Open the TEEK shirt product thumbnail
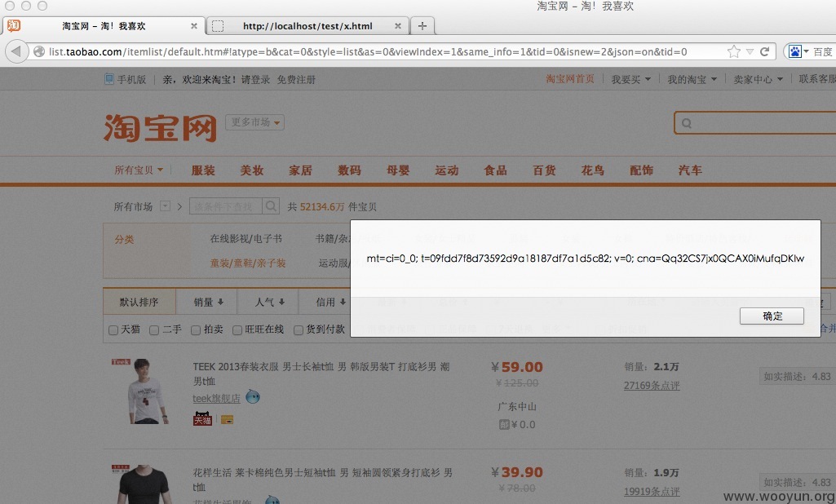Screen dimensions: 836x504 pyautogui.click(x=144, y=391)
